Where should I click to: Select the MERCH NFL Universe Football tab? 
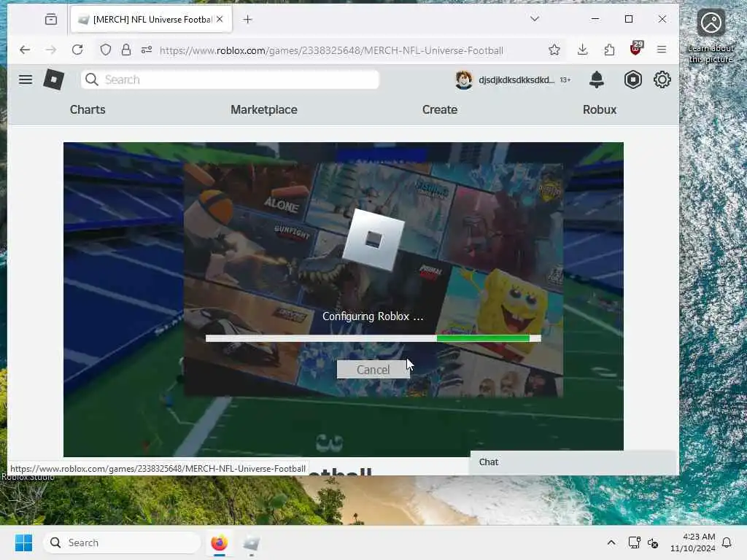(x=151, y=20)
